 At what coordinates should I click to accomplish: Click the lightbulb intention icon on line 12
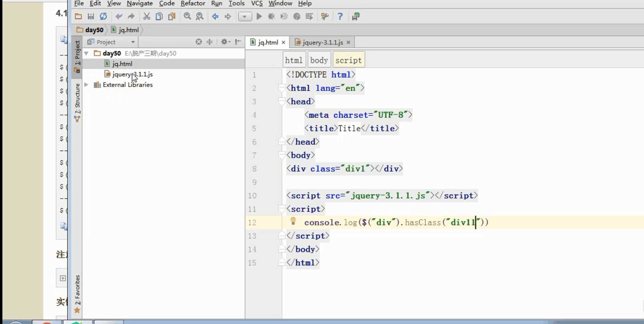pyautogui.click(x=293, y=221)
